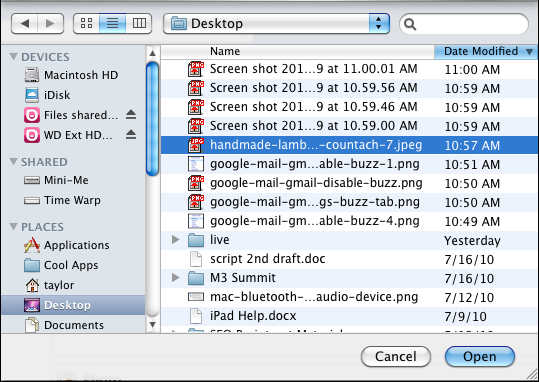The image size is (539, 382).
Task: Select google-mail-gm...able-buzz-1.png file
Action: 350,164
